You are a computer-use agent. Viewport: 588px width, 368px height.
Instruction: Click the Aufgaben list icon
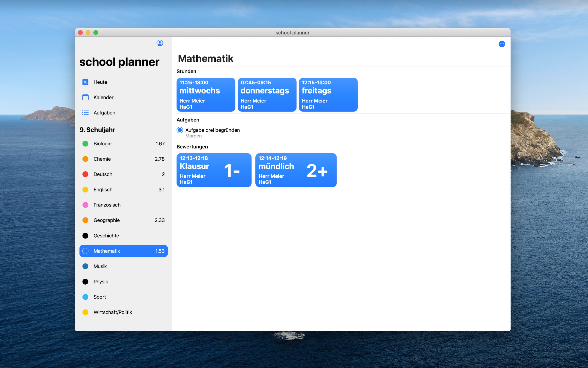pos(85,113)
